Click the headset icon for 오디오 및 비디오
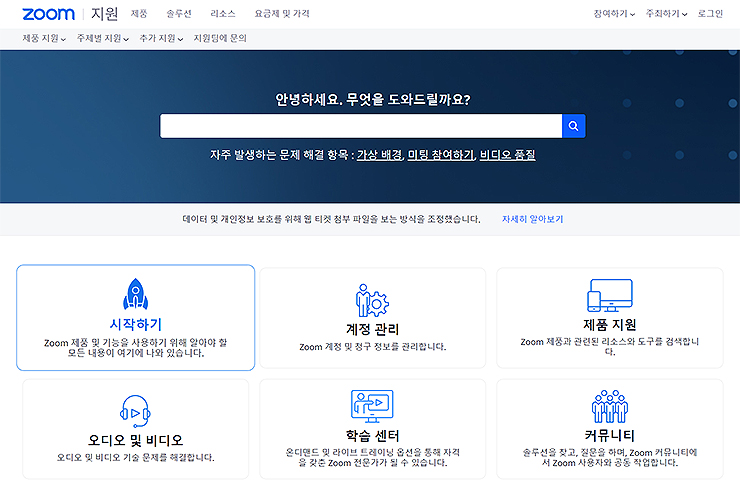Screen dimensions: 740x486 tap(135, 411)
